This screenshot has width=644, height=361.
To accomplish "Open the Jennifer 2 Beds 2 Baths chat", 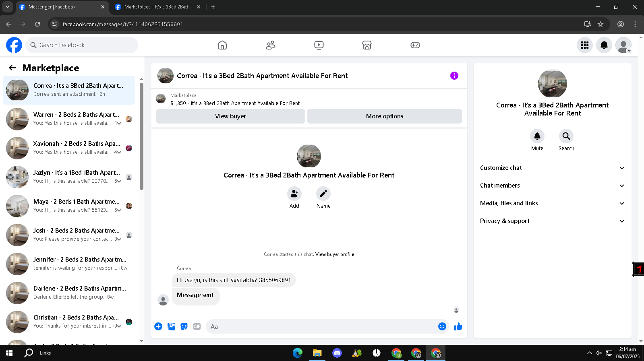I will coord(69,264).
